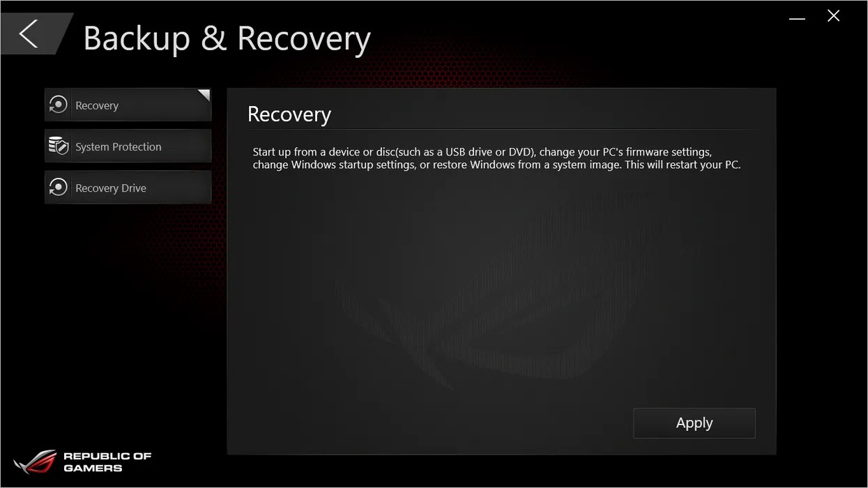
Task: Apply the recovery restart option
Action: point(694,423)
